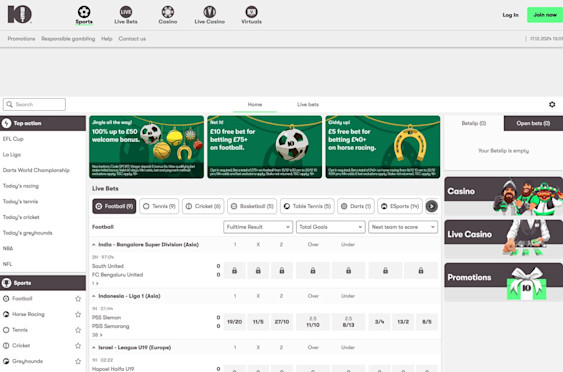Click the Log In link
Image resolution: width=563 pixels, height=372 pixels.
[510, 15]
